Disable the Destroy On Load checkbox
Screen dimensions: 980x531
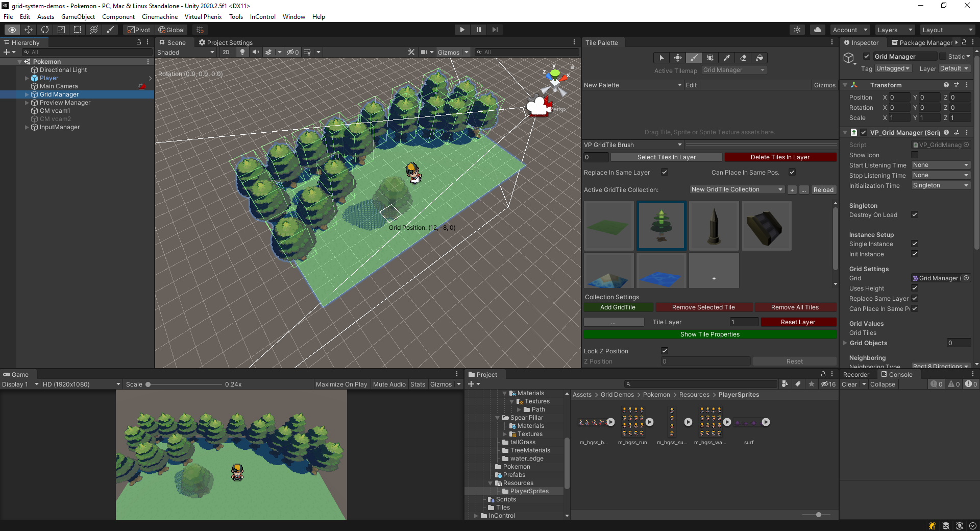tap(915, 215)
